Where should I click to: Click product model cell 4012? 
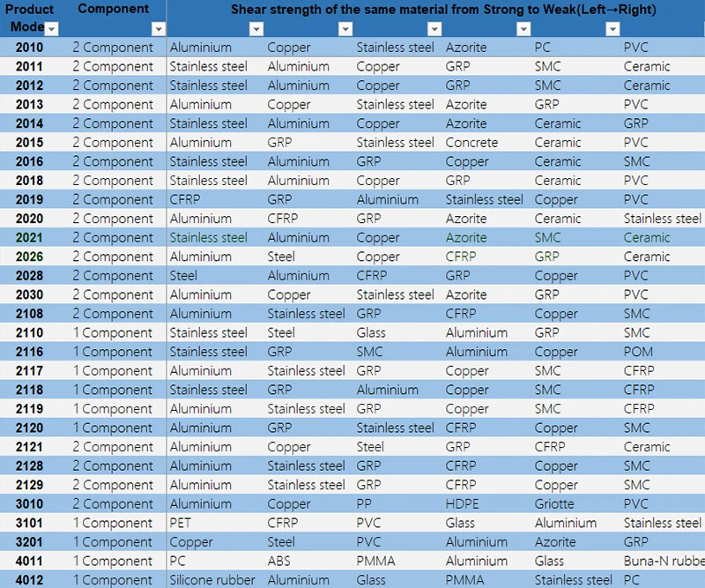click(x=30, y=580)
